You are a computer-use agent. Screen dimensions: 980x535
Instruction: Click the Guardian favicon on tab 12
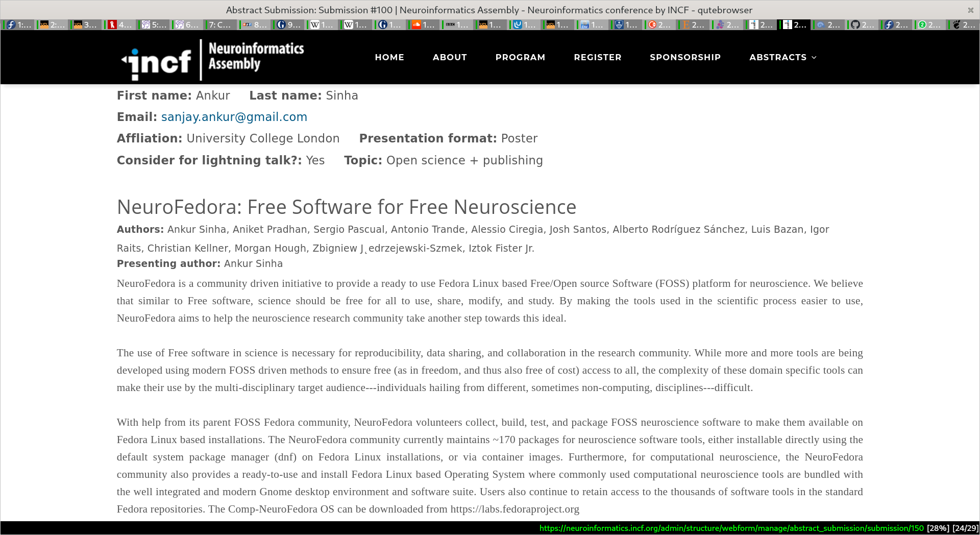[383, 25]
